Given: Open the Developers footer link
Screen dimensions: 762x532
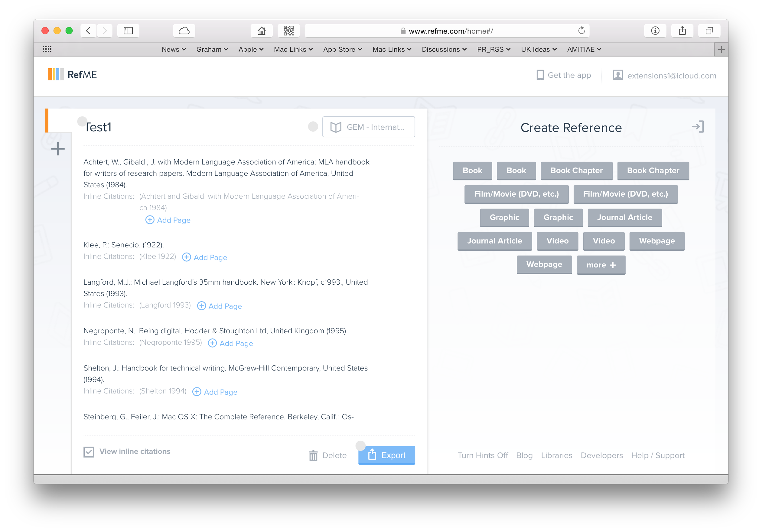Looking at the screenshot, I should (602, 455).
